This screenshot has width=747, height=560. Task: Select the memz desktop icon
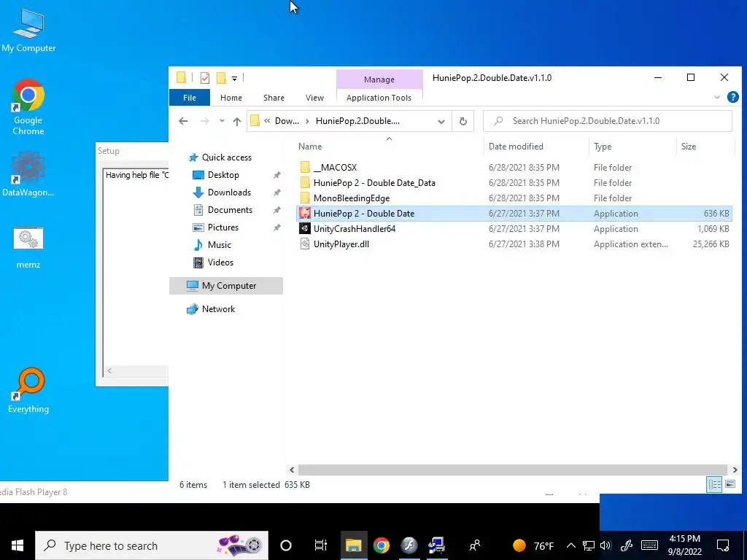[x=28, y=248]
